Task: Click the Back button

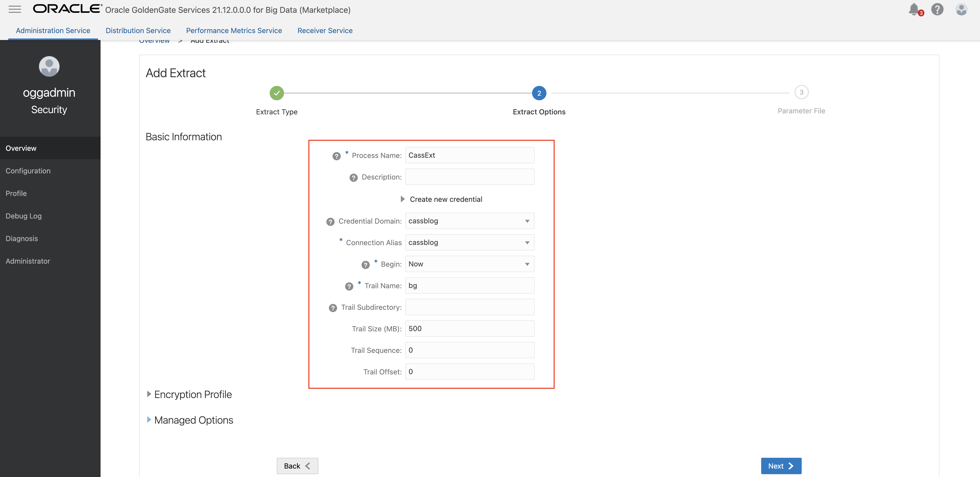Action: point(297,466)
